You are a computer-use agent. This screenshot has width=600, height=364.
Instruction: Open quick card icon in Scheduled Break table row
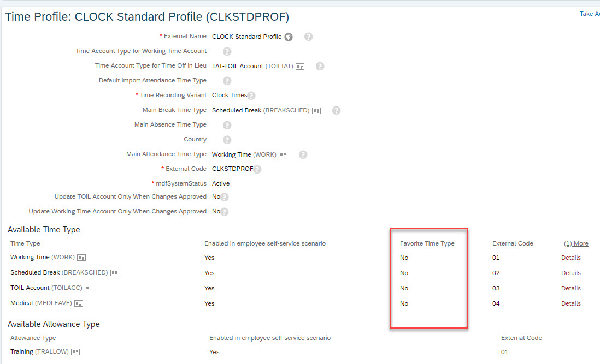coord(115,273)
